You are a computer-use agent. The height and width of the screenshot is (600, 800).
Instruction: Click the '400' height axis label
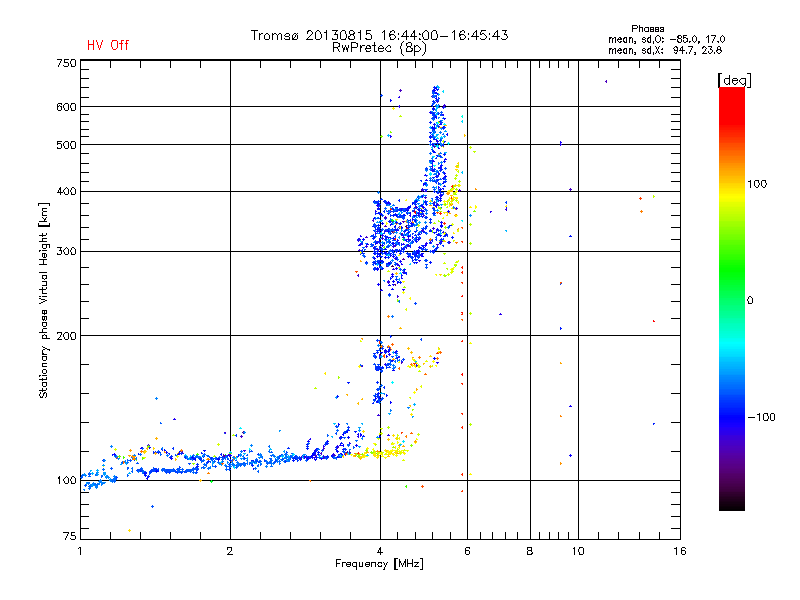click(x=66, y=192)
